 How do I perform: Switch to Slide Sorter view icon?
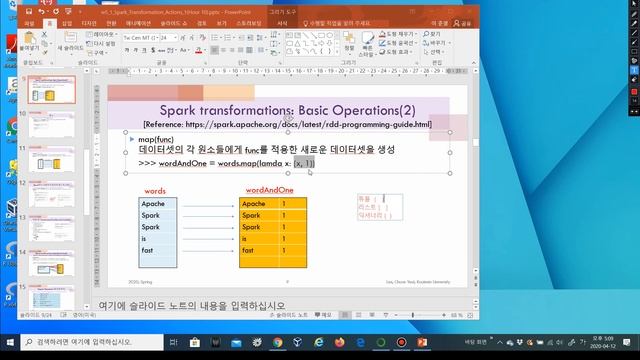point(358,315)
